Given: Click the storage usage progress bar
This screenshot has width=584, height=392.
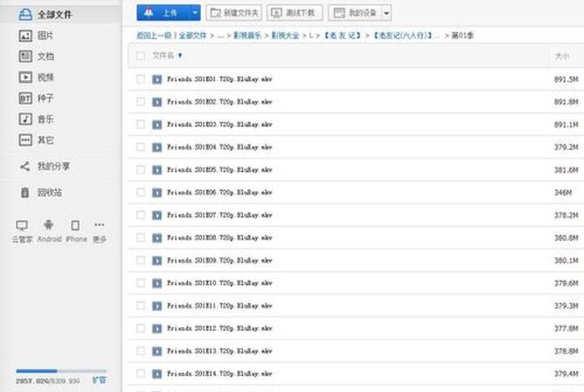Looking at the screenshot, I should coord(61,371).
